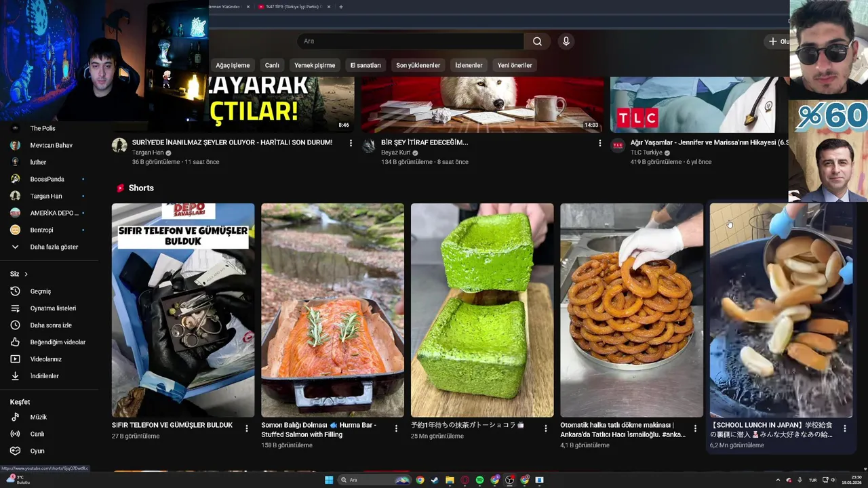This screenshot has width=868, height=488.
Task: Open the TLC video thumbnail
Action: [699, 104]
